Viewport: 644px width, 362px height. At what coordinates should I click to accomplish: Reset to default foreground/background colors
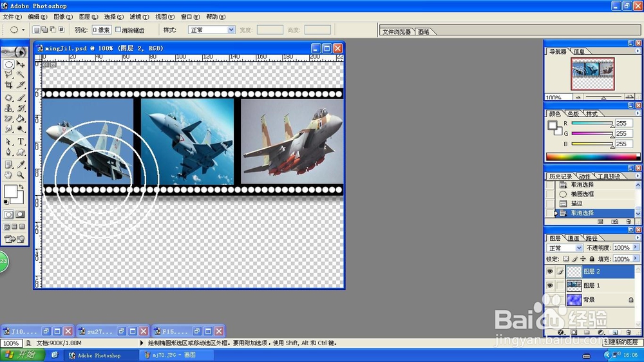[x=6, y=202]
